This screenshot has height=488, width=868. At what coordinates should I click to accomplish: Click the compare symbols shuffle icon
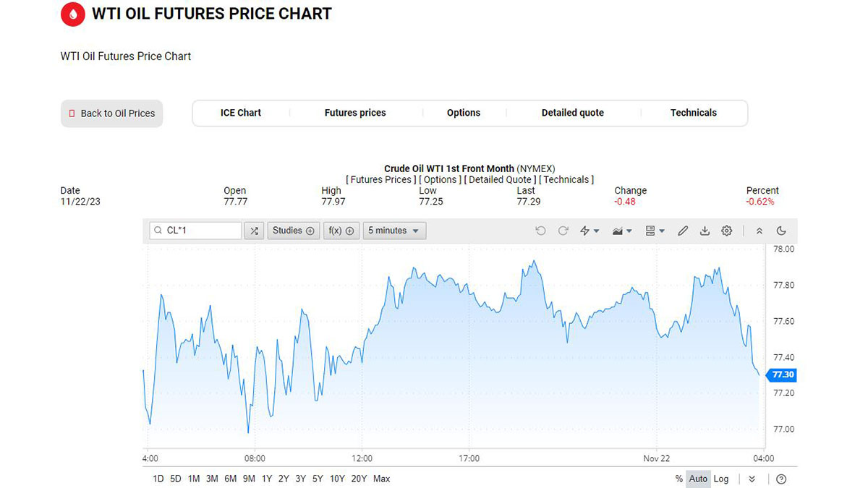254,231
